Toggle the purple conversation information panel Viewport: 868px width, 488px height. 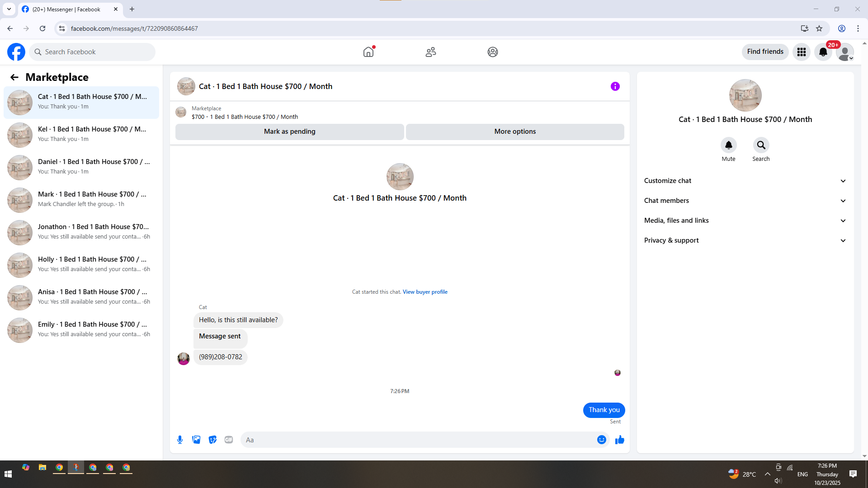pyautogui.click(x=615, y=86)
